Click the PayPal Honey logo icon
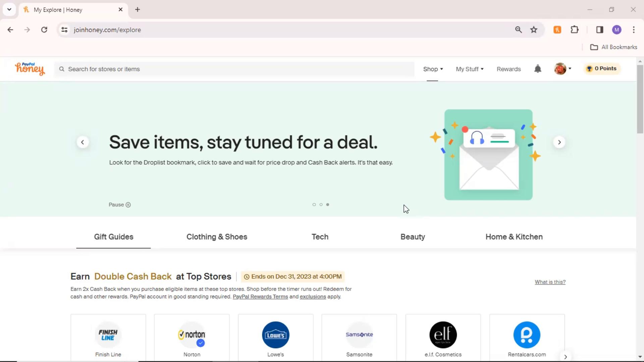 pos(30,69)
